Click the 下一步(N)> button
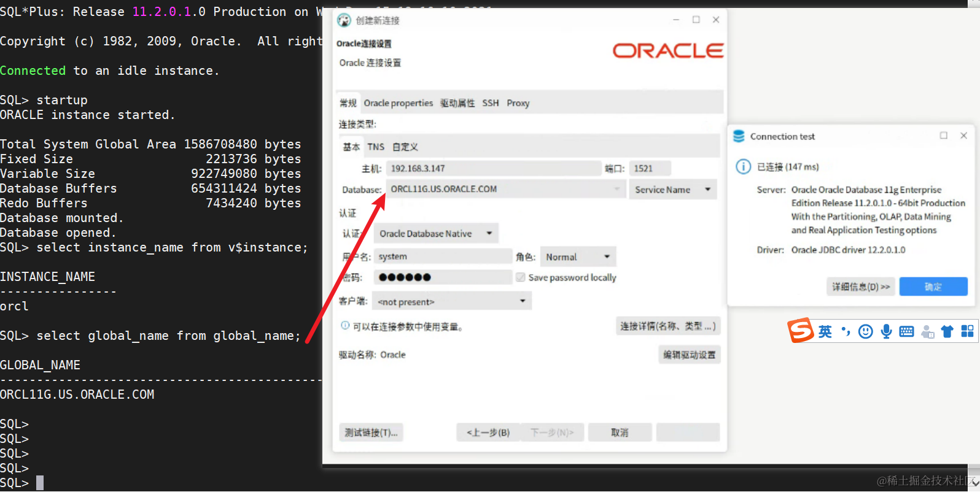The image size is (980, 492). 552,432
